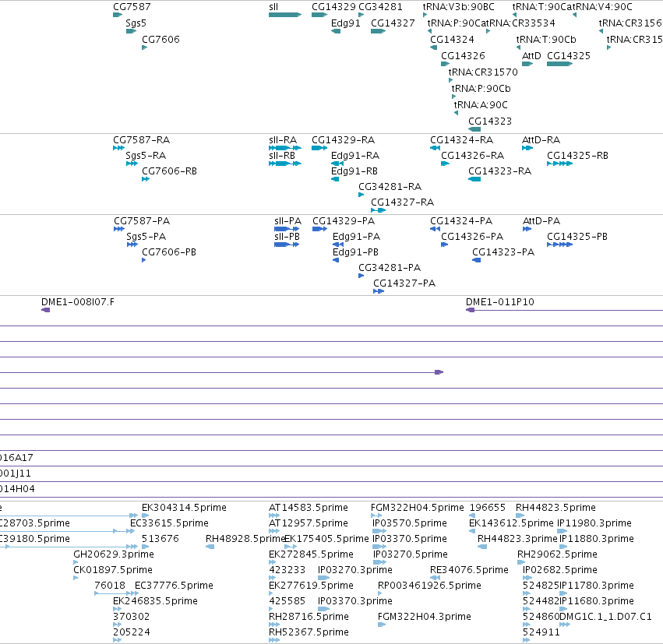
Task: Select RE34076.5prime EST label
Action: point(469,571)
